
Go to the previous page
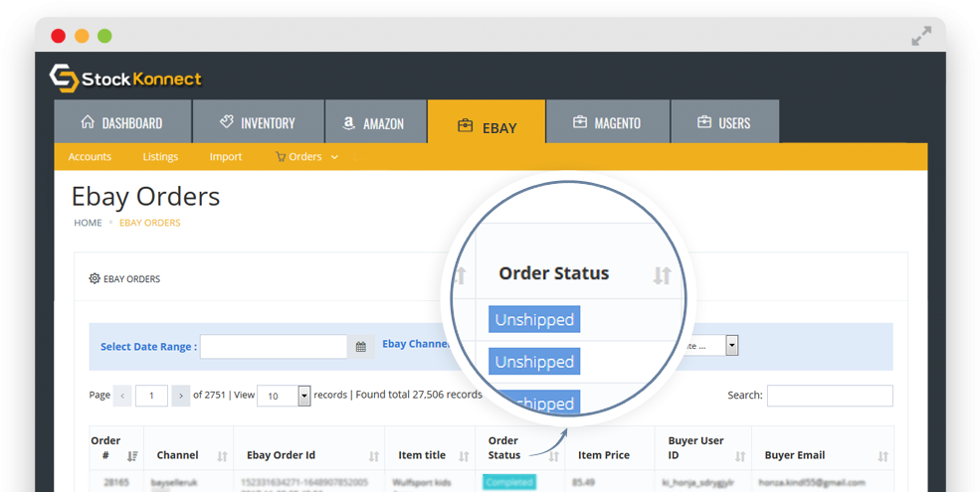(122, 396)
